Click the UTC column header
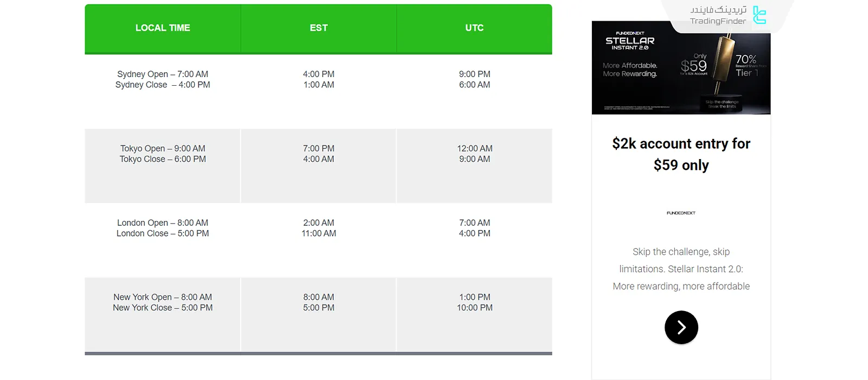The height and width of the screenshot is (380, 868). coord(474,28)
